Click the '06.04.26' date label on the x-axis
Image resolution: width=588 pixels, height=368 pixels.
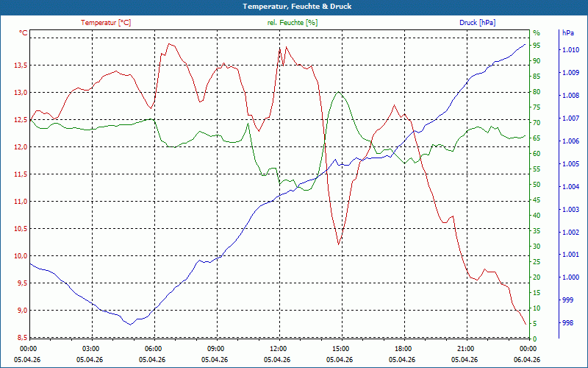coord(527,360)
